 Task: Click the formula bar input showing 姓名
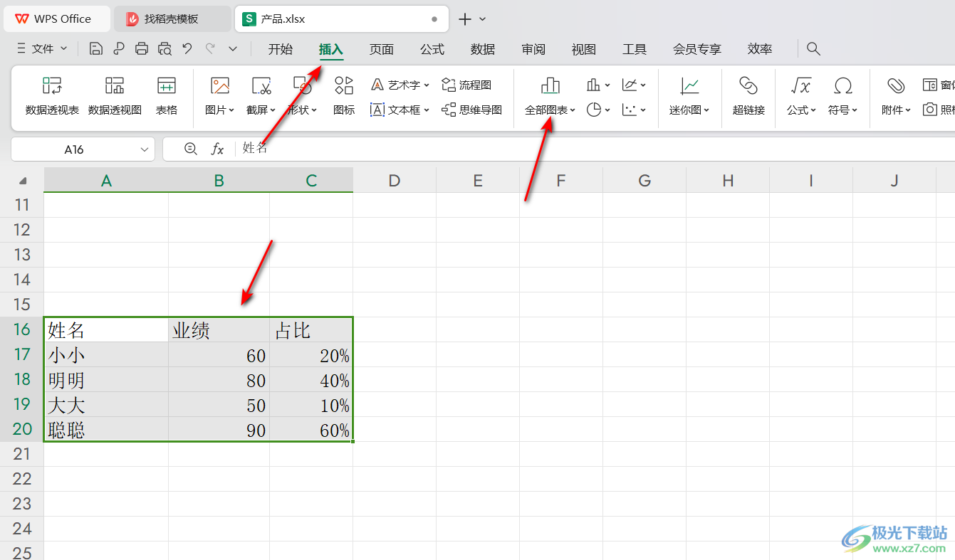595,149
